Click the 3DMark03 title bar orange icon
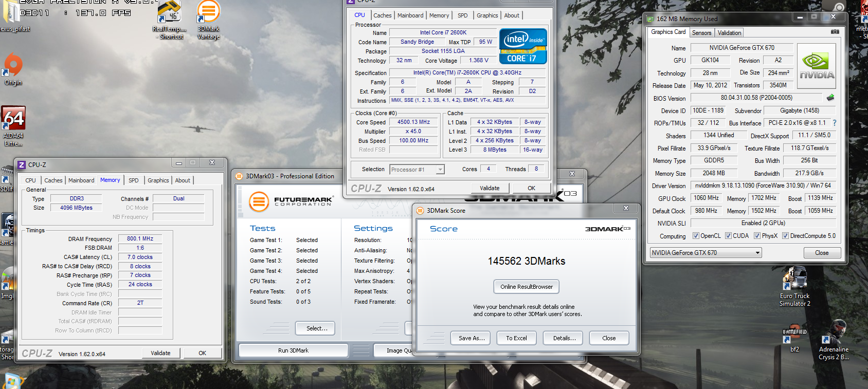 coord(239,176)
